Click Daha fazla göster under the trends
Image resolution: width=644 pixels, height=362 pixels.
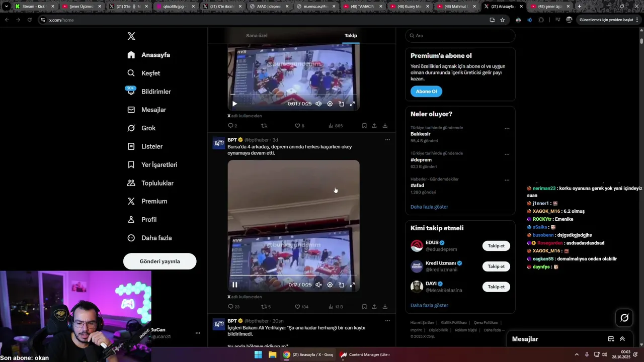[x=429, y=207]
